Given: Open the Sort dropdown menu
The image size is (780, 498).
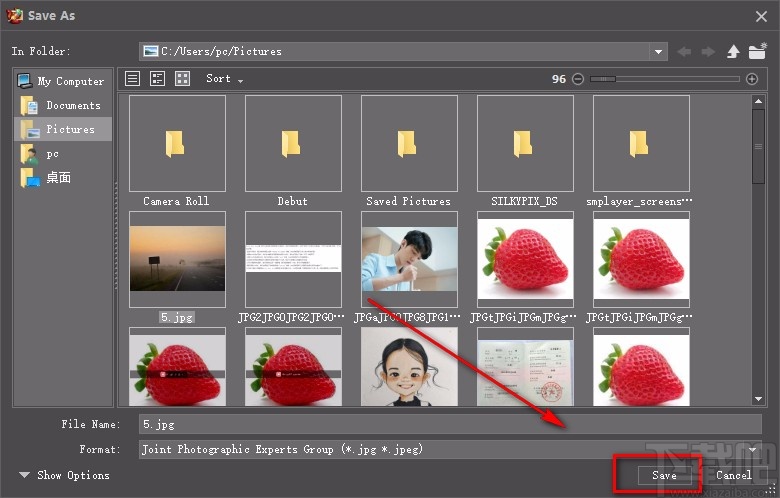Looking at the screenshot, I should [x=224, y=79].
